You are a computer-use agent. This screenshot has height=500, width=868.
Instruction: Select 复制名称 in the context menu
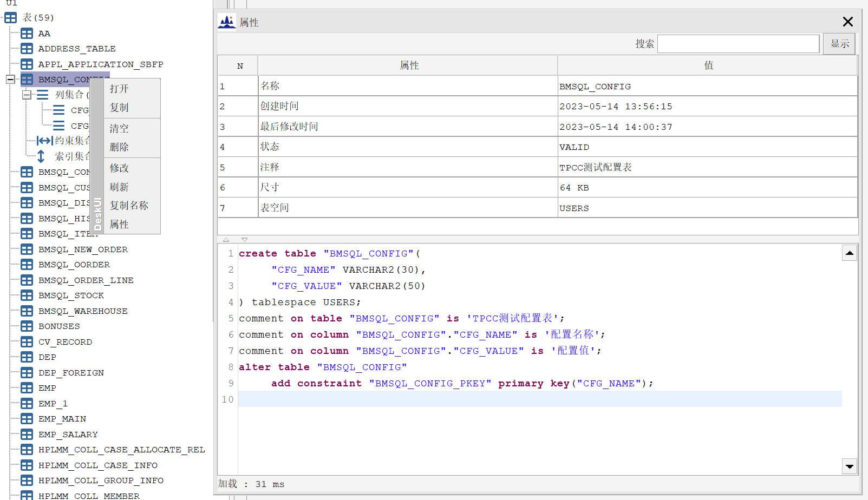[x=129, y=206]
